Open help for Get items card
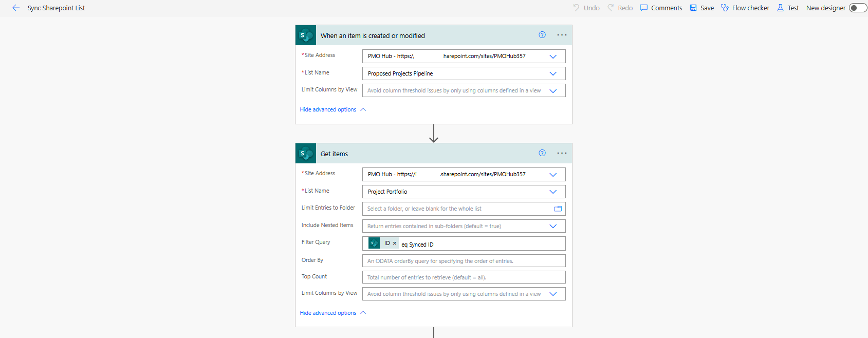Screen dimensions: 868x338 click(x=542, y=153)
